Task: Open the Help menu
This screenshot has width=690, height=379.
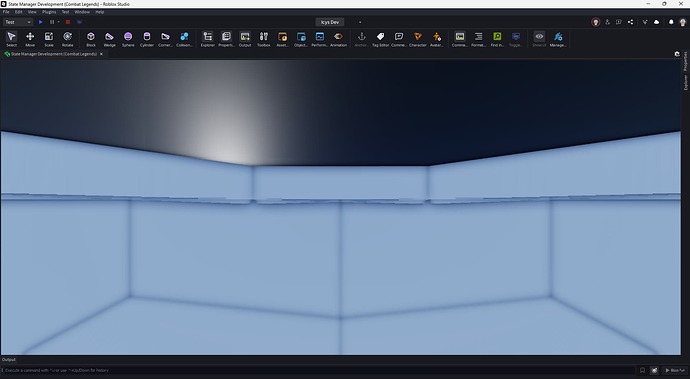Action: [100, 12]
